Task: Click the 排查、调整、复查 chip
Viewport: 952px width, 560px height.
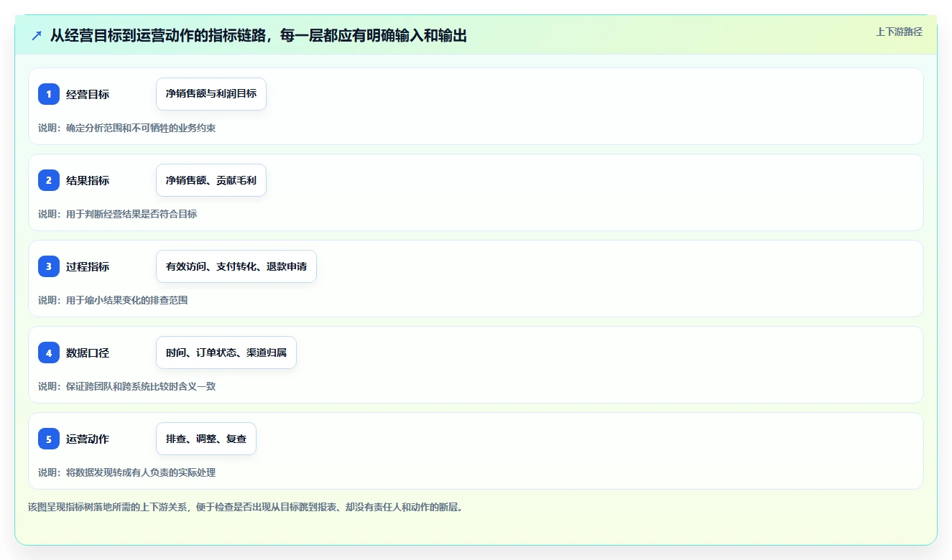Action: pyautogui.click(x=206, y=439)
